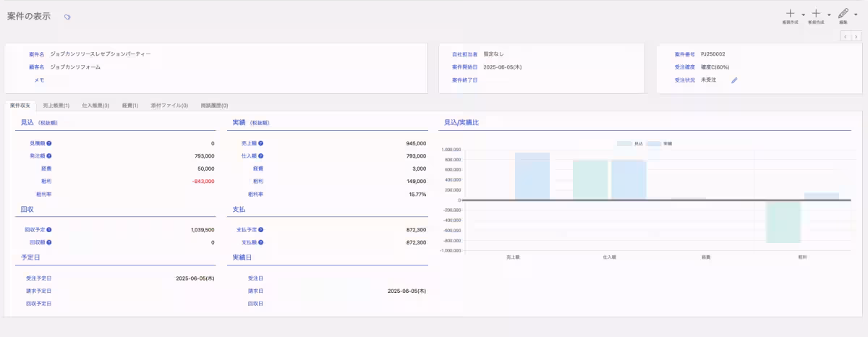Expand the 帳票作成 dropdown arrow
Screen dimensions: 868x337
pyautogui.click(x=803, y=14)
